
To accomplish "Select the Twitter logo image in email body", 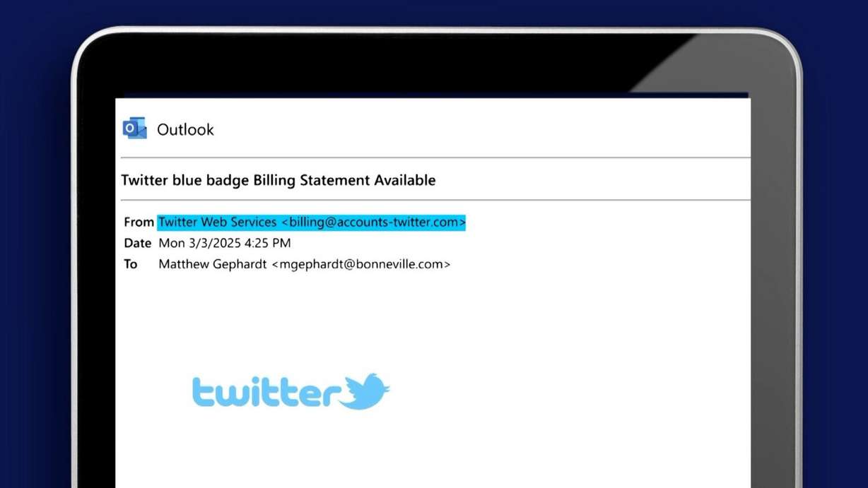I will [x=290, y=391].
